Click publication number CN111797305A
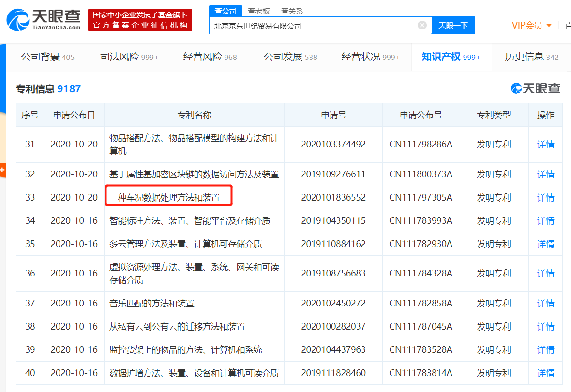 coord(421,198)
